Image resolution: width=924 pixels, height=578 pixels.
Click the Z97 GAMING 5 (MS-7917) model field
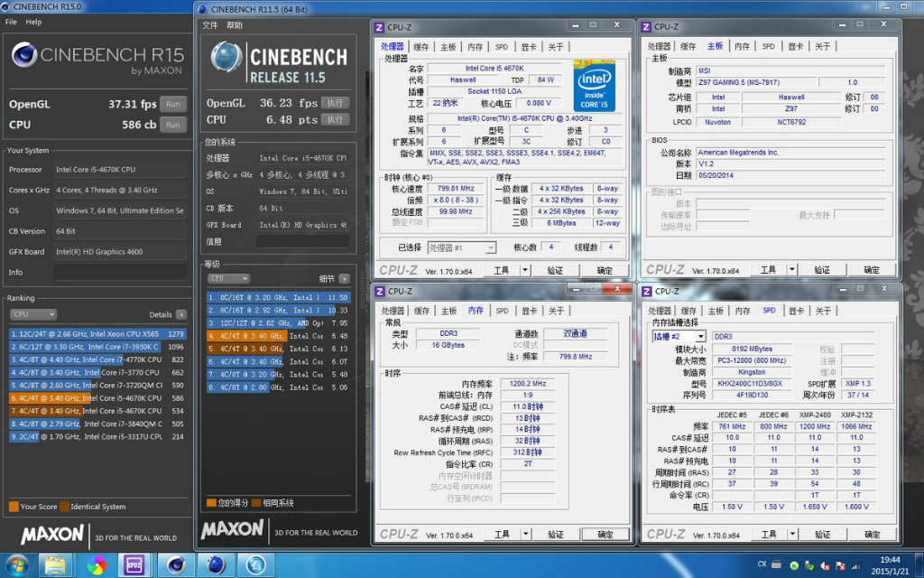[756, 82]
